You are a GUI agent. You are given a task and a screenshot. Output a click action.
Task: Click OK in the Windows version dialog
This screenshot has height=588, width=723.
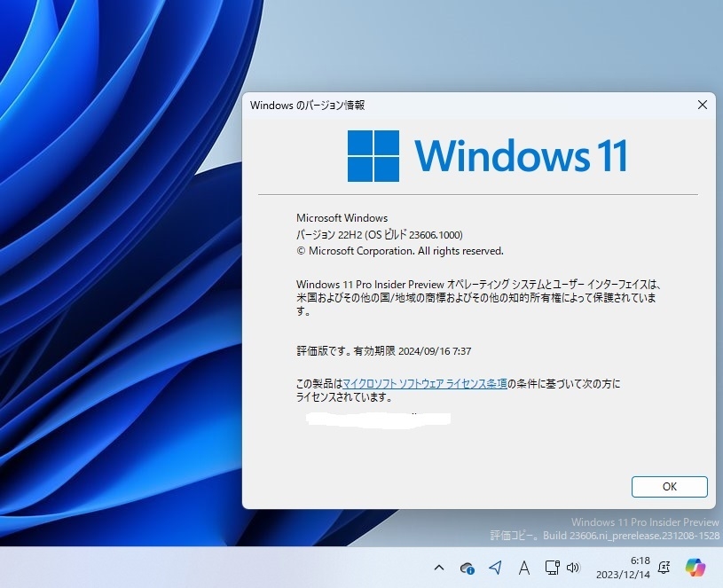click(669, 487)
